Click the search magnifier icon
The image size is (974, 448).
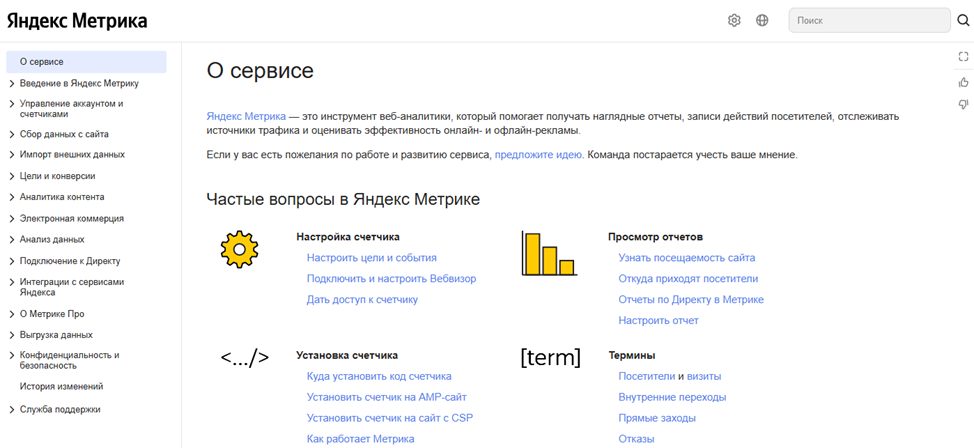[x=963, y=21]
